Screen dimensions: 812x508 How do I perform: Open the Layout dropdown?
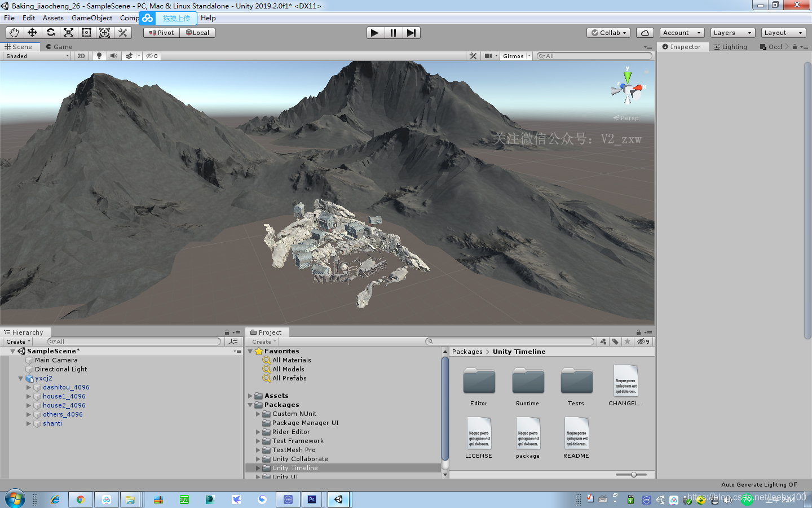point(783,33)
